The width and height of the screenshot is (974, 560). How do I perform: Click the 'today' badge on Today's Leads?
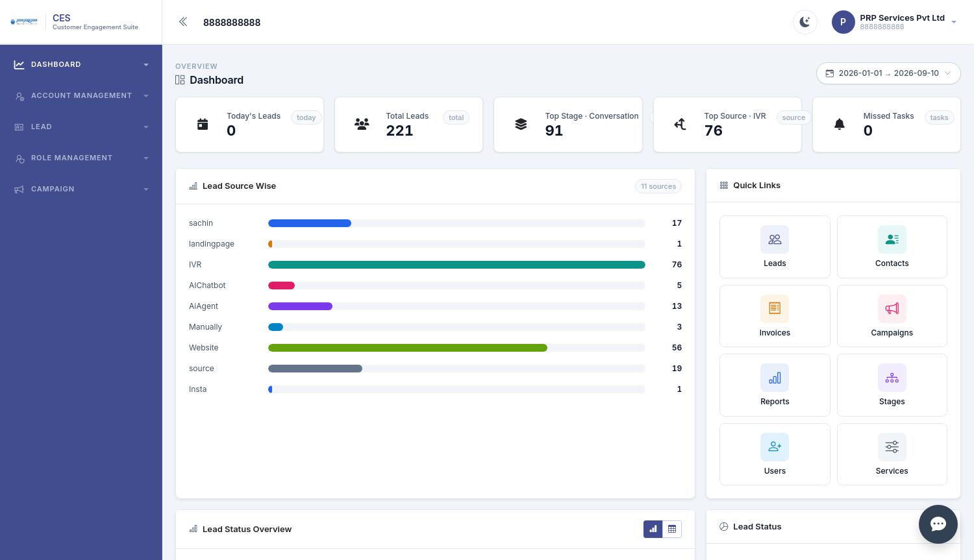(306, 117)
